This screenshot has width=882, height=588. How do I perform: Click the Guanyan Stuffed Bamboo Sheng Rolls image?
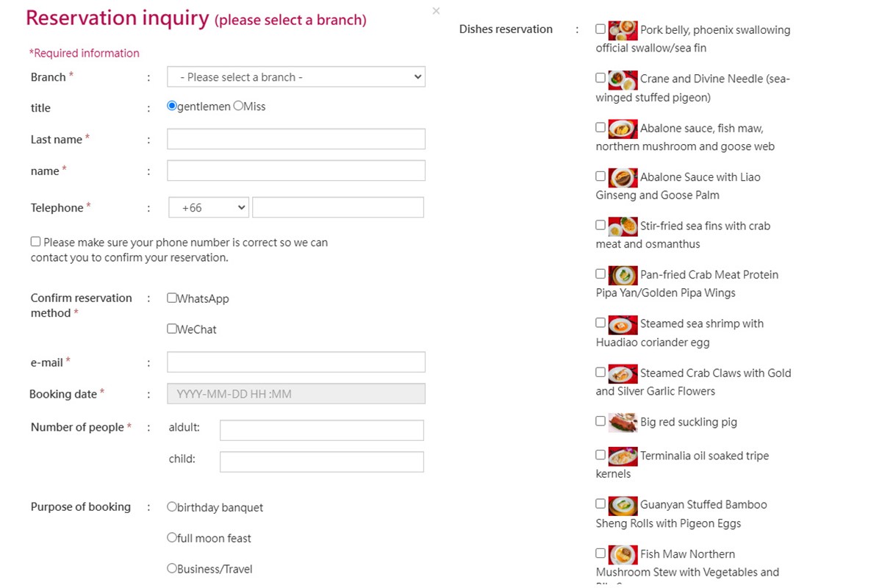coord(623,505)
